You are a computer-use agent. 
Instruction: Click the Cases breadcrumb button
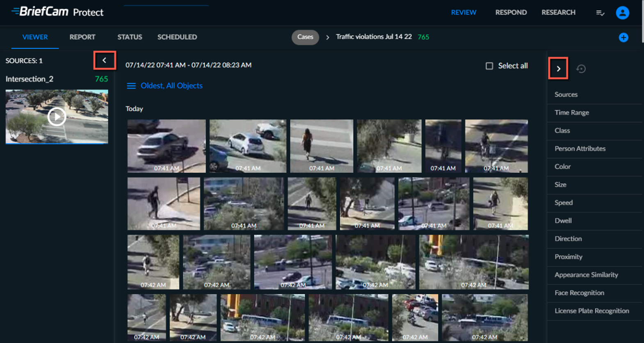[x=305, y=37]
